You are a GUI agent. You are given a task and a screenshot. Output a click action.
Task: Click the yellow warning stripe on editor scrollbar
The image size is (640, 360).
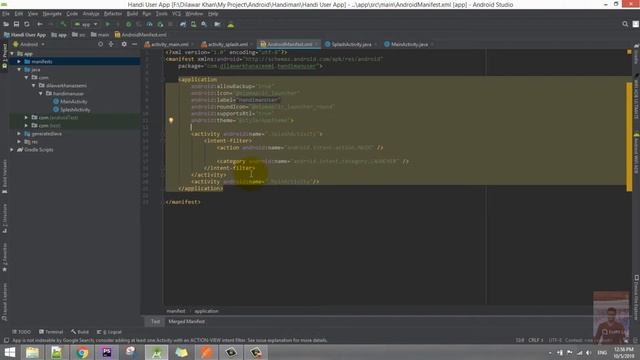pyautogui.click(x=629, y=136)
